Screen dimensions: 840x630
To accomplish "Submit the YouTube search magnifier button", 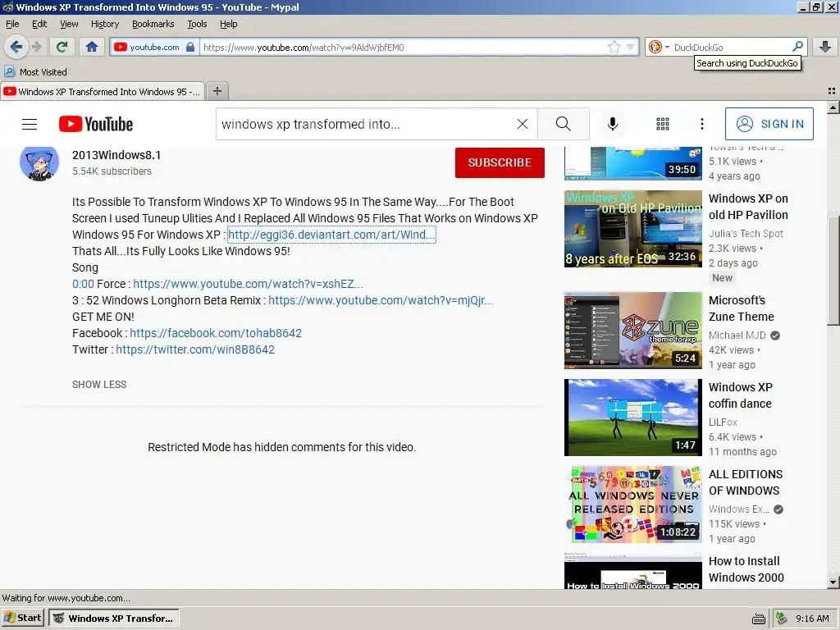I will [x=563, y=125].
